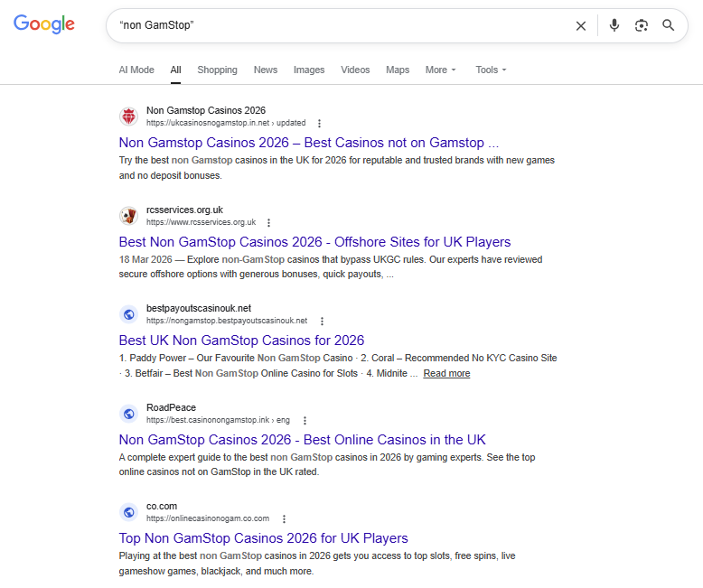Expand the More dropdown
Screen dimensions: 703x588
click(x=441, y=70)
